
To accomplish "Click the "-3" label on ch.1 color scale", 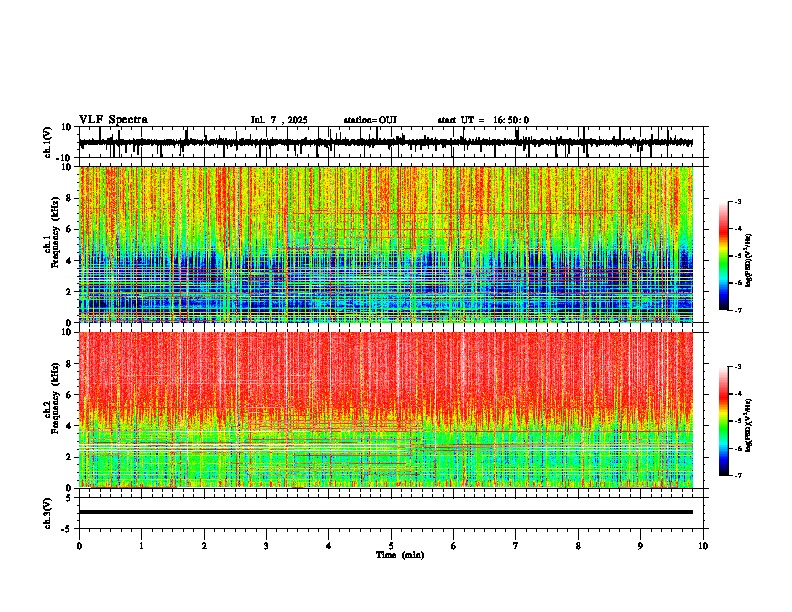I will pyautogui.click(x=737, y=202).
